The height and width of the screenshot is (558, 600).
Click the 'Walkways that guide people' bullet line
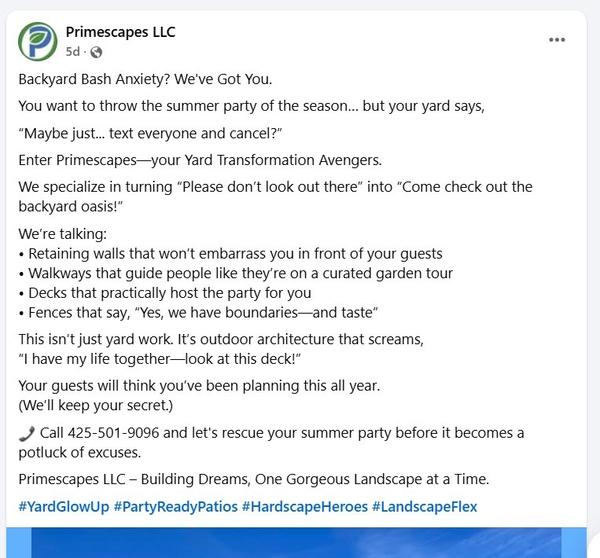tap(236, 273)
